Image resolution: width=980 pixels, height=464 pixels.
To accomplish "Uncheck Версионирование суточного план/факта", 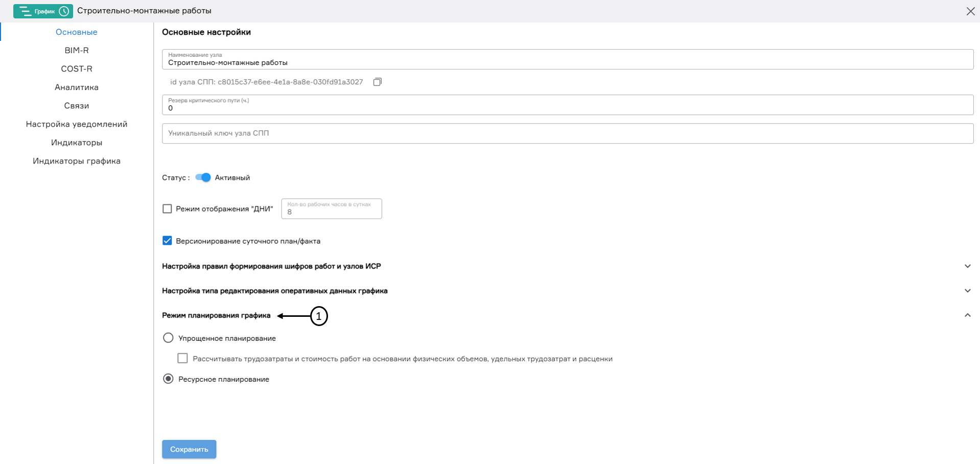I will pos(167,240).
